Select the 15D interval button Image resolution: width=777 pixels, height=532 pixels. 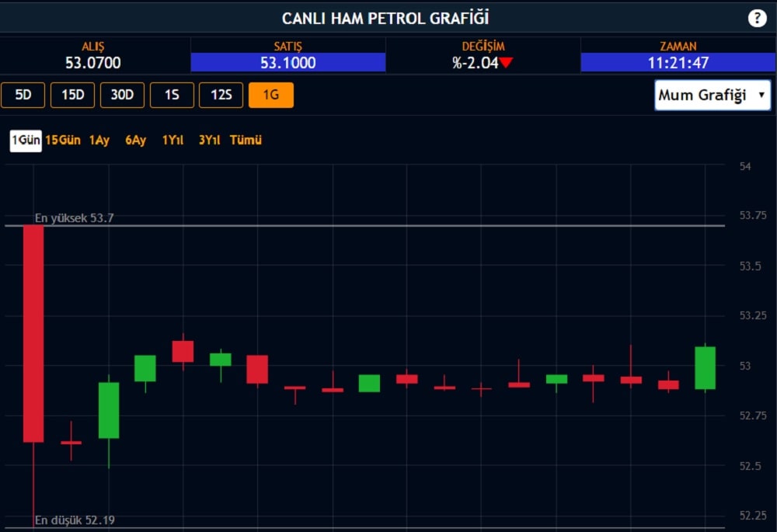(x=72, y=95)
